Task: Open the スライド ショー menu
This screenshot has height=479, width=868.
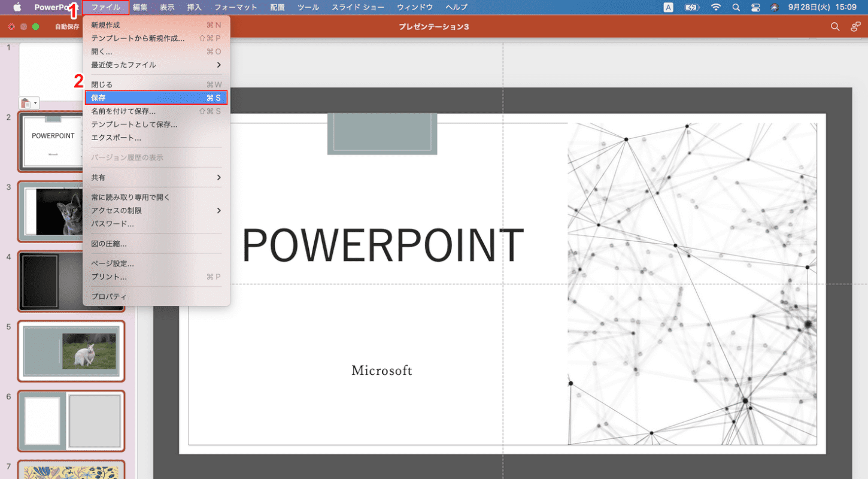Action: [358, 7]
